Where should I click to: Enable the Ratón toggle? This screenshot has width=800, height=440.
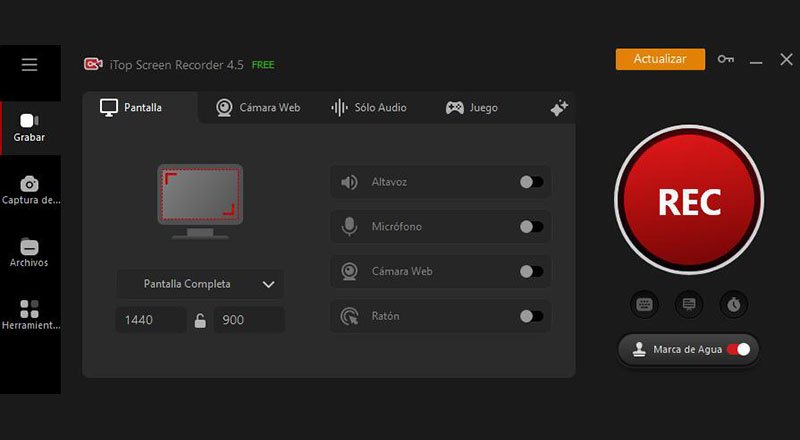(531, 316)
